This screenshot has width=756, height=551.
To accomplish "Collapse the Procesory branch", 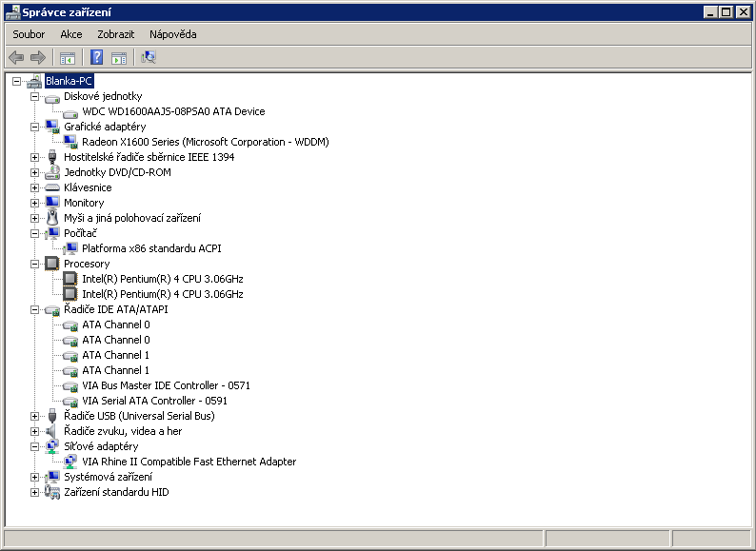I will 34,264.
